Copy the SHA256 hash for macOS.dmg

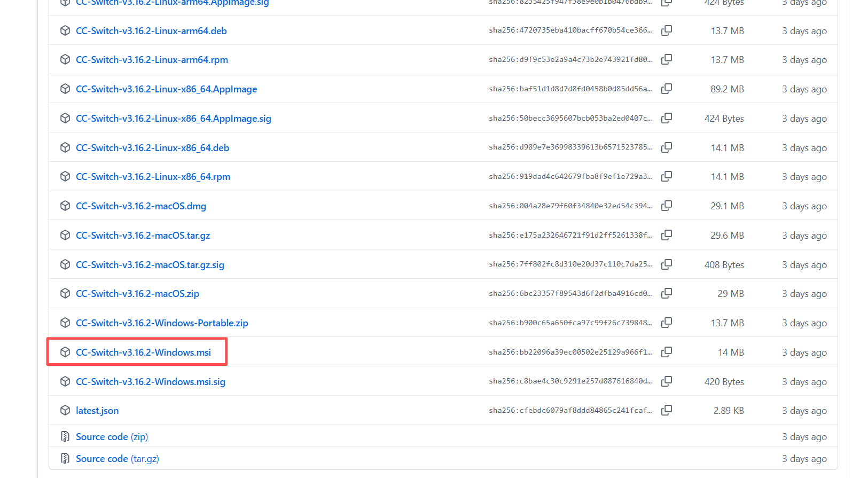667,206
